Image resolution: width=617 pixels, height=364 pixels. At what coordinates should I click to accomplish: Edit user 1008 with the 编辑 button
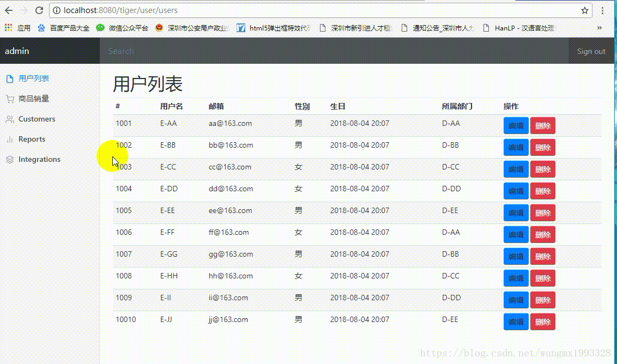(516, 278)
